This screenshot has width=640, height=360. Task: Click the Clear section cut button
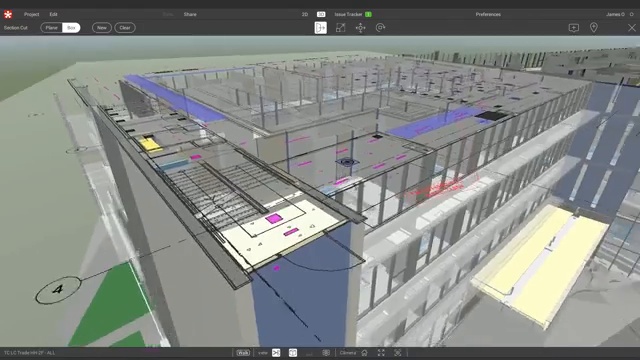[x=125, y=28]
